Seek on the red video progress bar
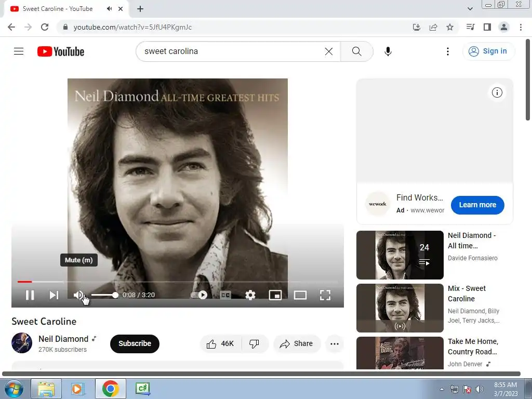Viewport: 532px width, 399px height. point(24,282)
